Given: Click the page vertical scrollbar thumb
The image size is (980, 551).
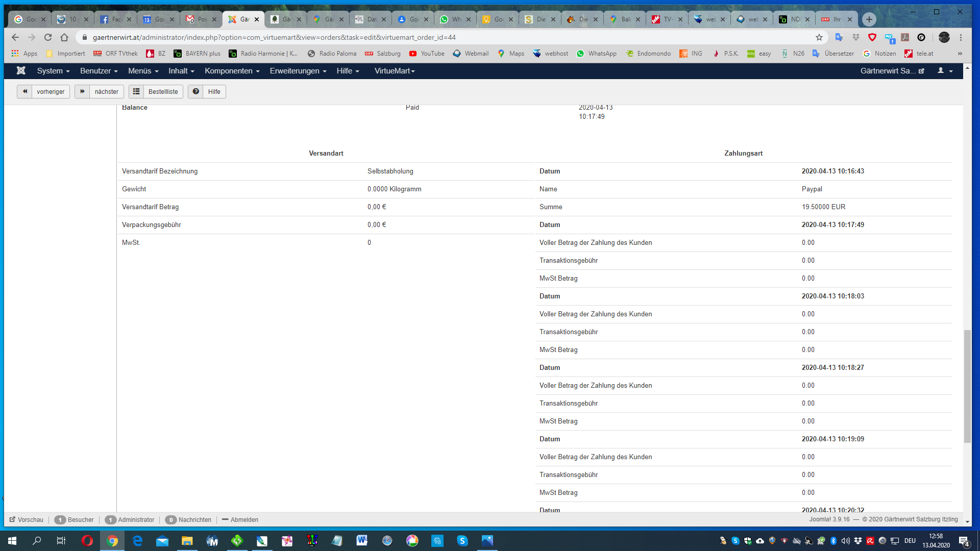Looking at the screenshot, I should (967, 386).
